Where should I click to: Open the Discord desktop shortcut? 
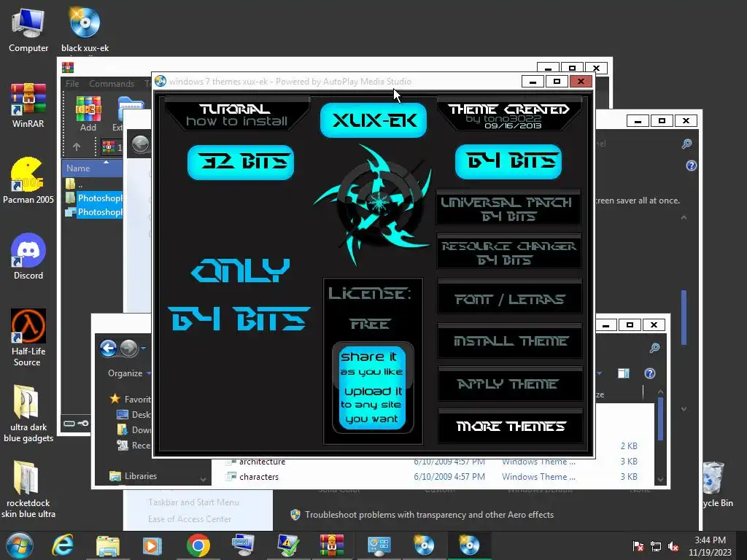pyautogui.click(x=28, y=256)
